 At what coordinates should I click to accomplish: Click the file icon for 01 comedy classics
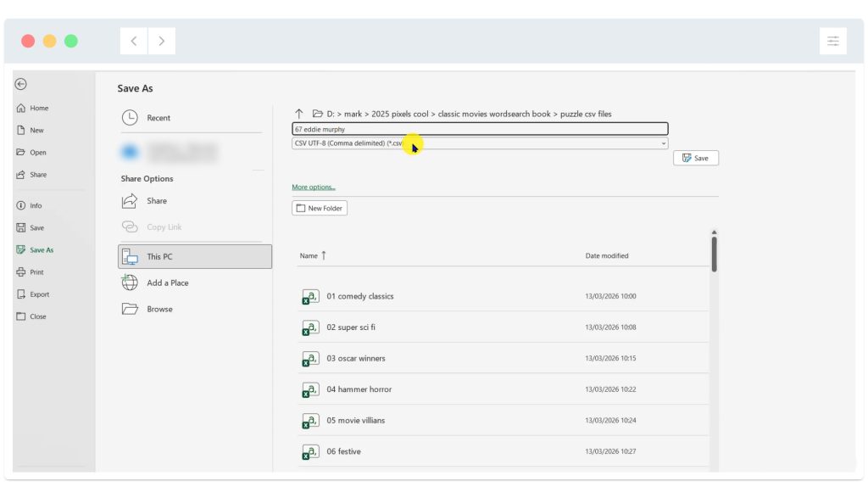pyautogui.click(x=310, y=296)
